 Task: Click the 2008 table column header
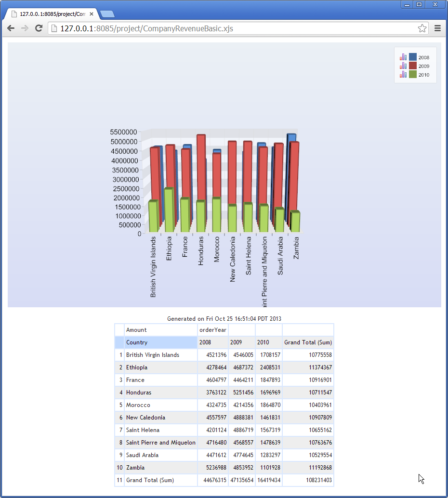click(x=212, y=342)
